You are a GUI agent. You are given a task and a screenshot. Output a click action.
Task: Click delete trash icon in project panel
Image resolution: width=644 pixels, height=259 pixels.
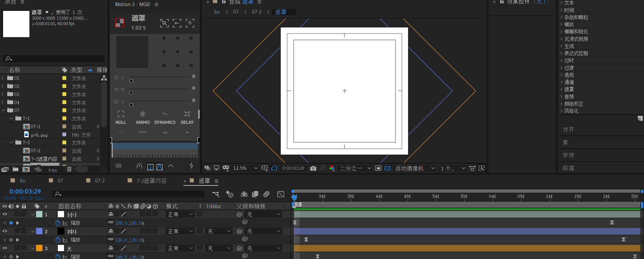[x=69, y=169]
